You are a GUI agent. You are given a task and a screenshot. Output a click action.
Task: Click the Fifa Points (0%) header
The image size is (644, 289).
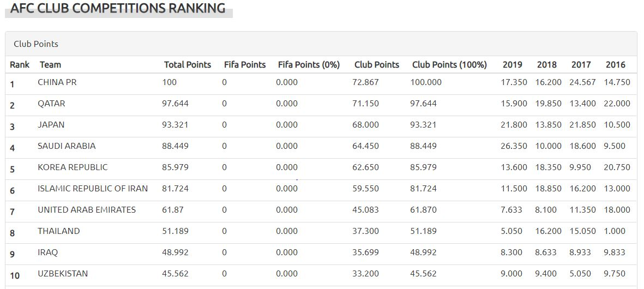point(309,65)
